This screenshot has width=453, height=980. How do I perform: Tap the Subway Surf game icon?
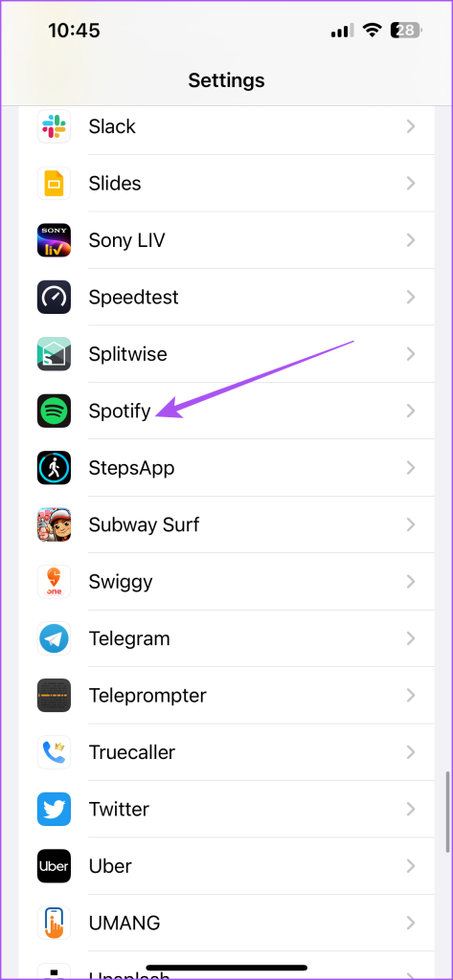click(54, 524)
